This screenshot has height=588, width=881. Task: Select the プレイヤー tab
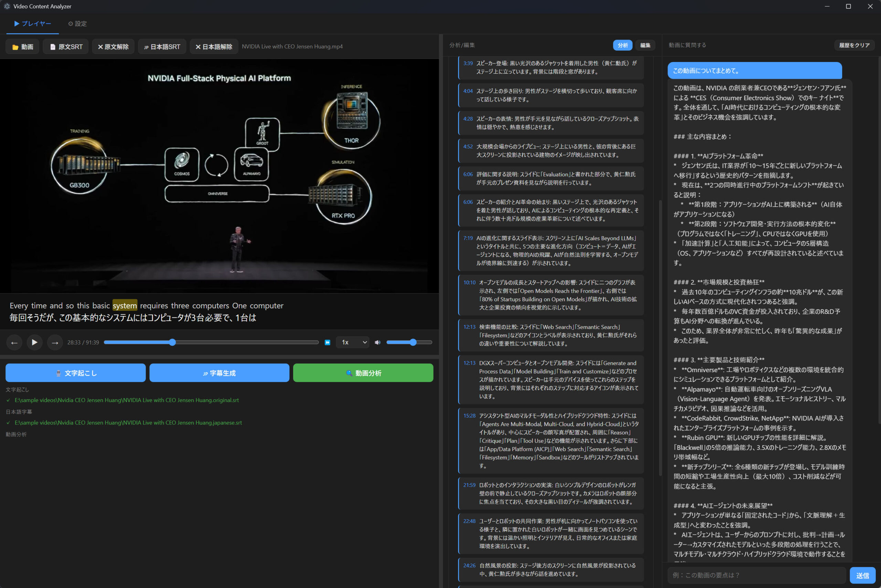click(x=32, y=24)
